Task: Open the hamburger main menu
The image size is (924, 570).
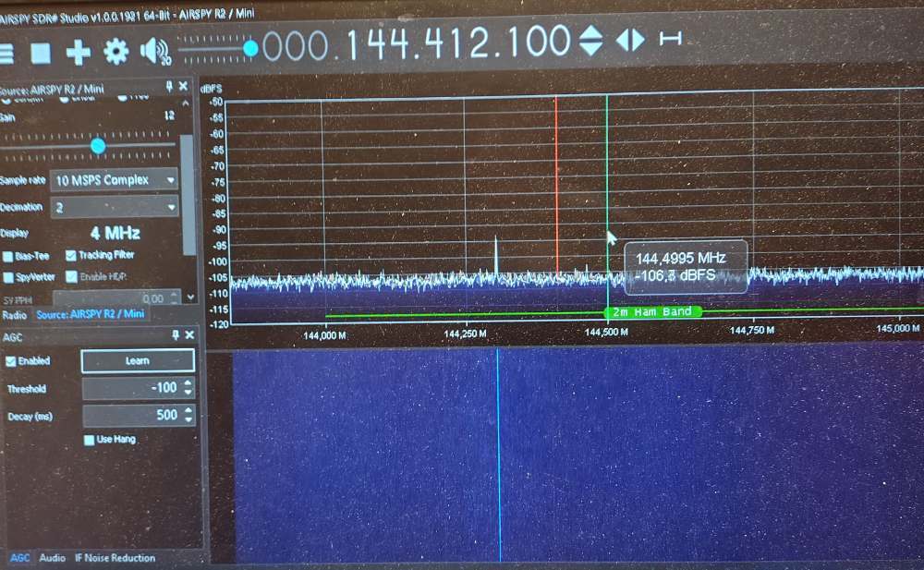Action: point(6,53)
